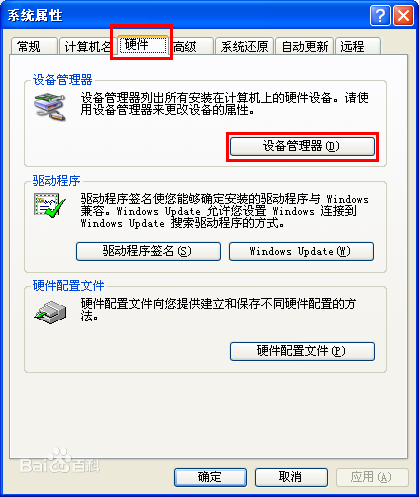The image size is (419, 497).
Task: Click the Windows Update(W) button
Action: [301, 251]
